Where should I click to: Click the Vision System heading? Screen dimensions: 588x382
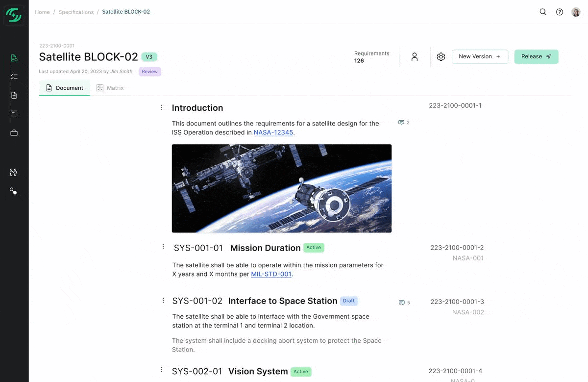click(x=258, y=371)
